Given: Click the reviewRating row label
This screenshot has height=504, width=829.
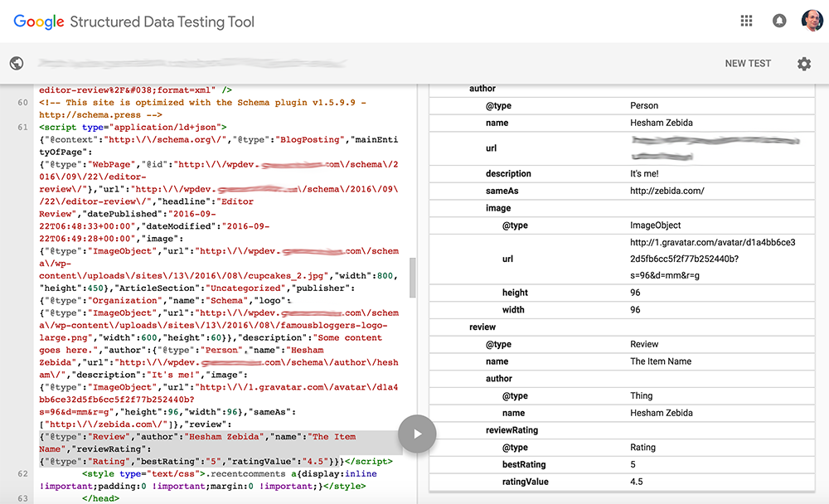Looking at the screenshot, I should pyautogui.click(x=511, y=430).
